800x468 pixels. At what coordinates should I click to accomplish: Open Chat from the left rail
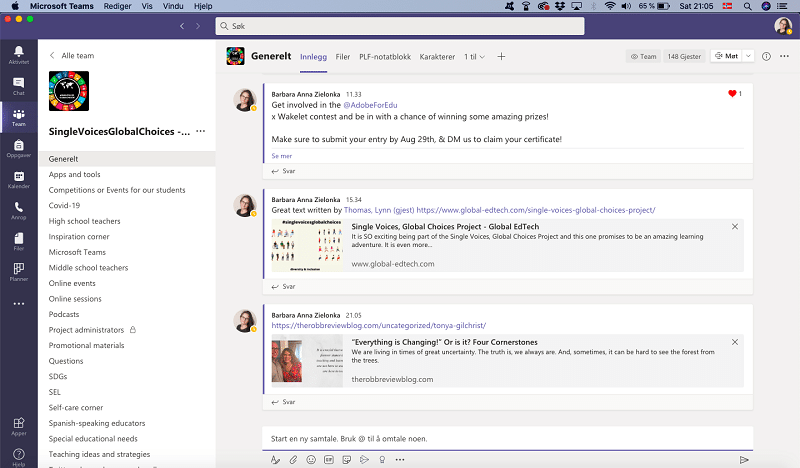click(18, 85)
